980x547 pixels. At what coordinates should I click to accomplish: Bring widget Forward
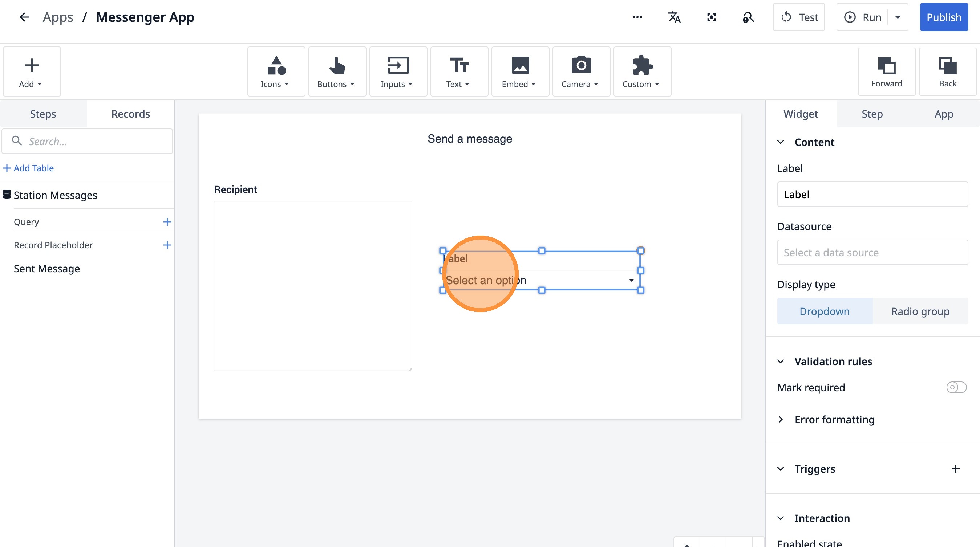(x=886, y=72)
